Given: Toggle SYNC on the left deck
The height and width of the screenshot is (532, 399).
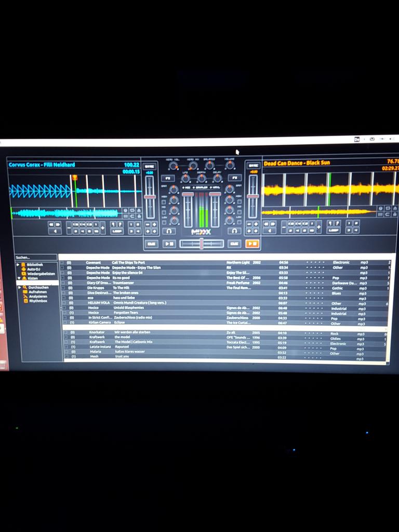Looking at the screenshot, I should [150, 167].
